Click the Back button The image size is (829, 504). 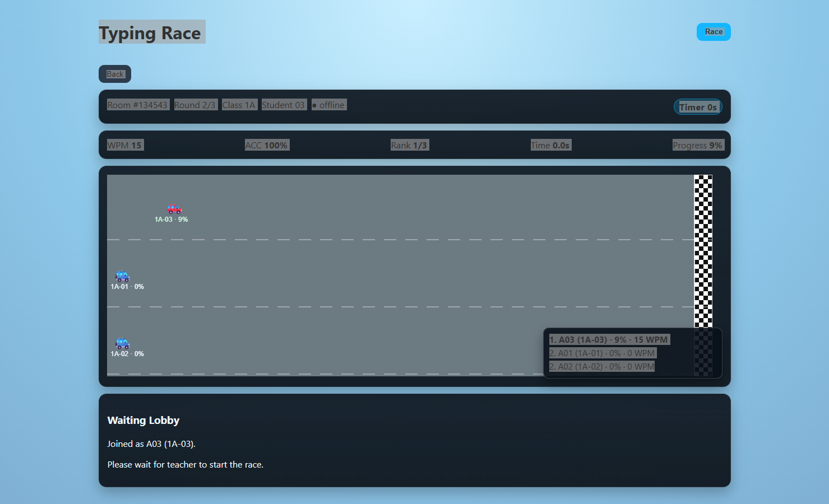click(115, 74)
